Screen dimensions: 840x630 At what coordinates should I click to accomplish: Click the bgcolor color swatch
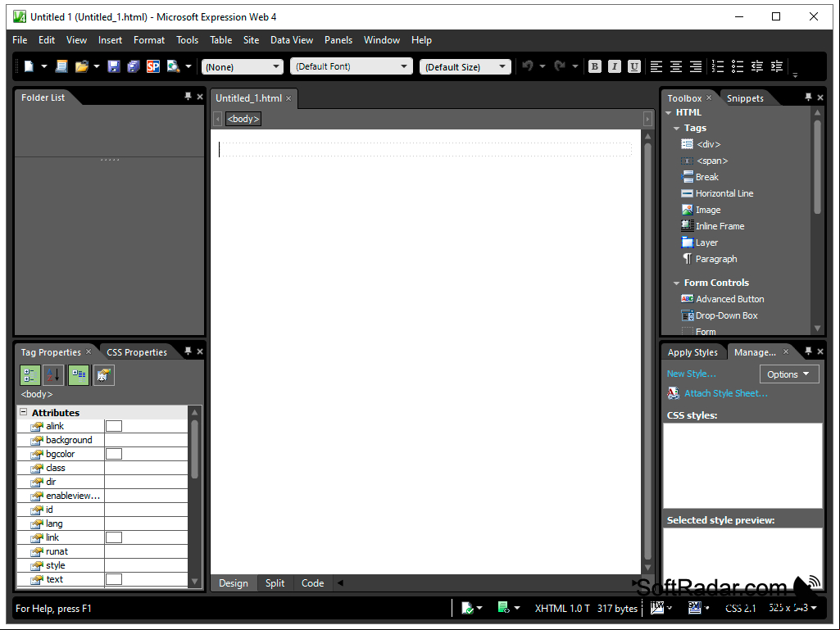pyautogui.click(x=114, y=454)
